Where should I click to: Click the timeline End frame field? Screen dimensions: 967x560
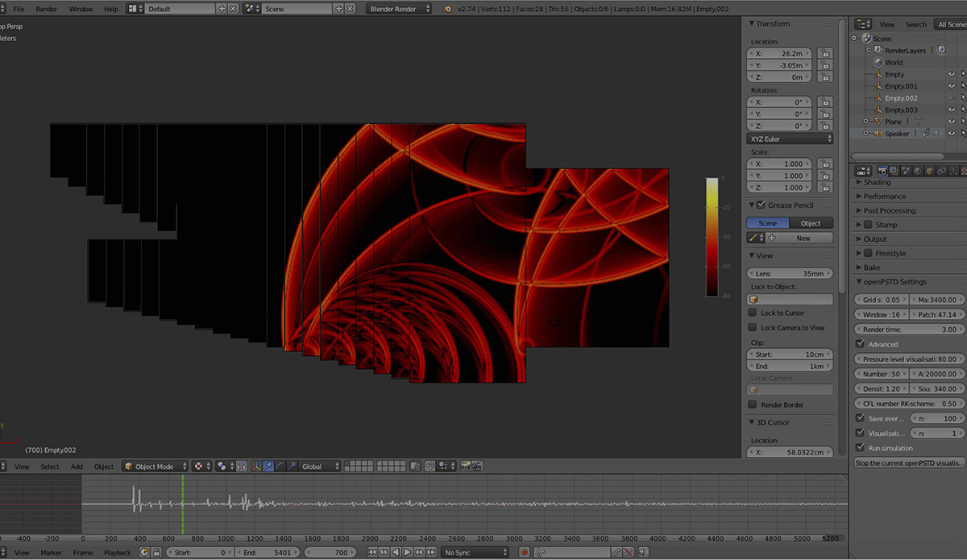266,553
